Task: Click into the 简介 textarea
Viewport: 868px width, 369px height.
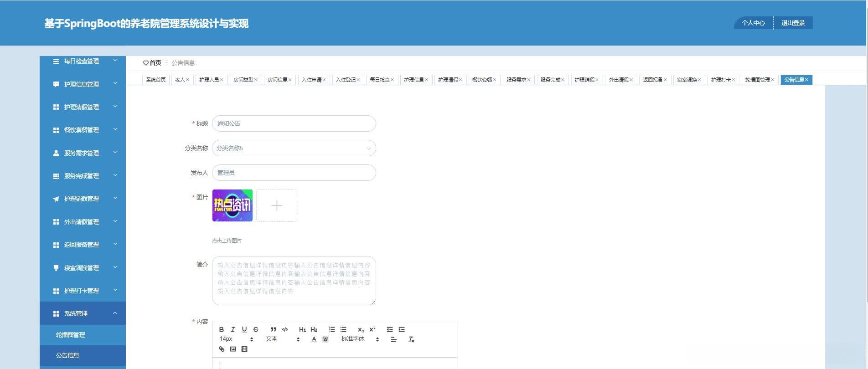Action: [294, 281]
